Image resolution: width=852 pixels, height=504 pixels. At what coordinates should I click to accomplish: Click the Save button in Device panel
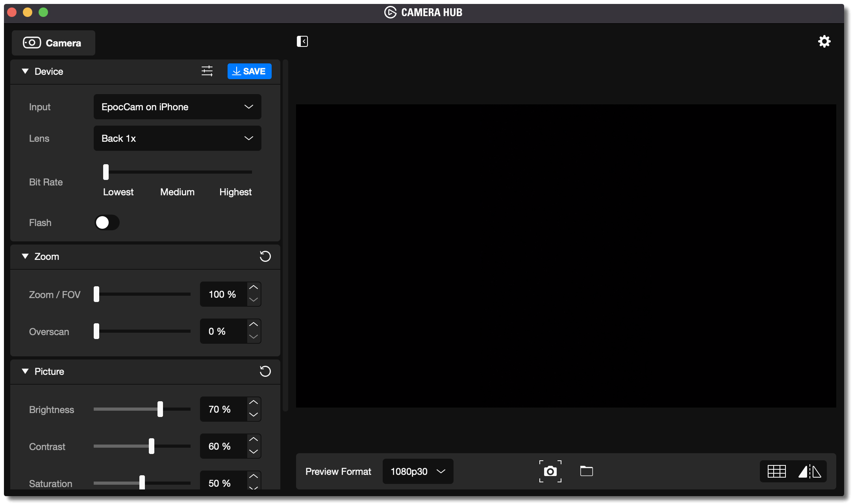(249, 71)
